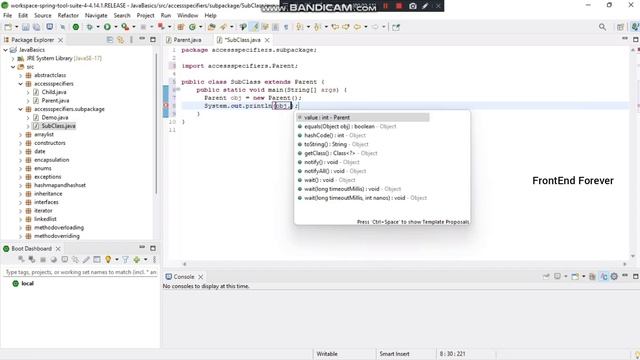The width and height of the screenshot is (640, 360).
Task: Select 'toString() : String' proposal
Action: (336, 144)
